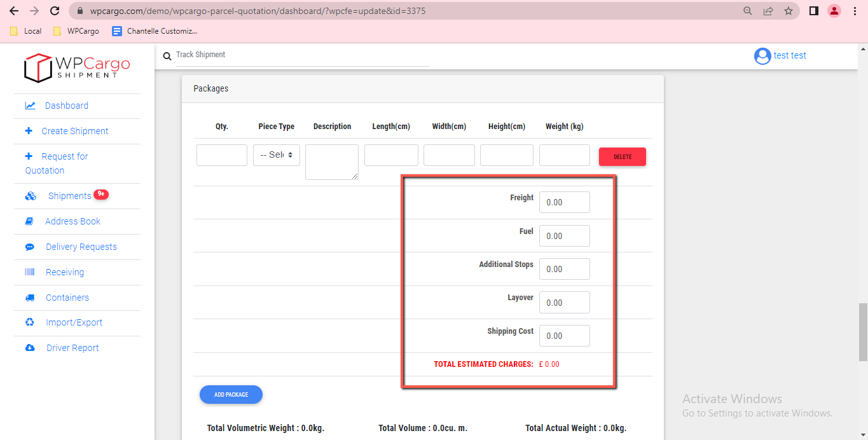Open Request for Quotation in the sidebar

[57, 163]
